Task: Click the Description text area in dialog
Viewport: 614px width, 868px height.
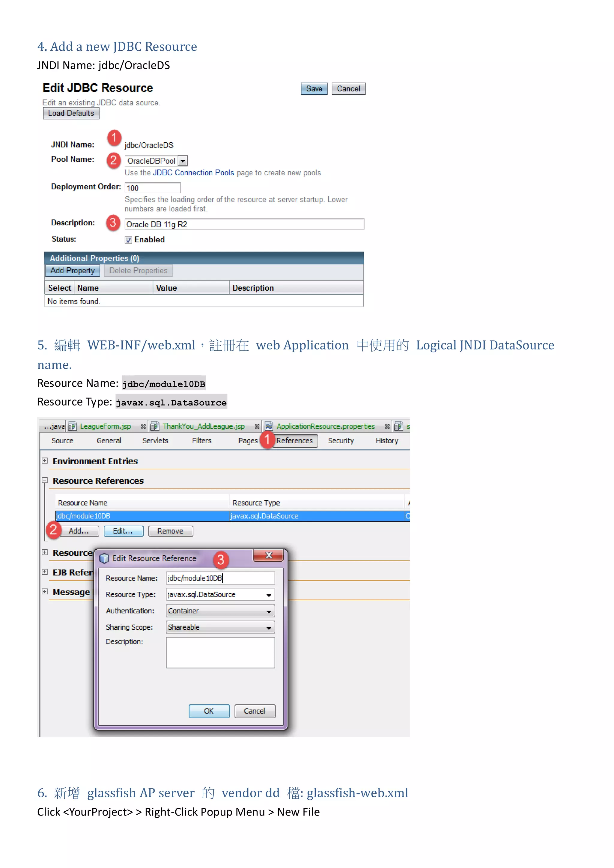Action: pos(220,653)
